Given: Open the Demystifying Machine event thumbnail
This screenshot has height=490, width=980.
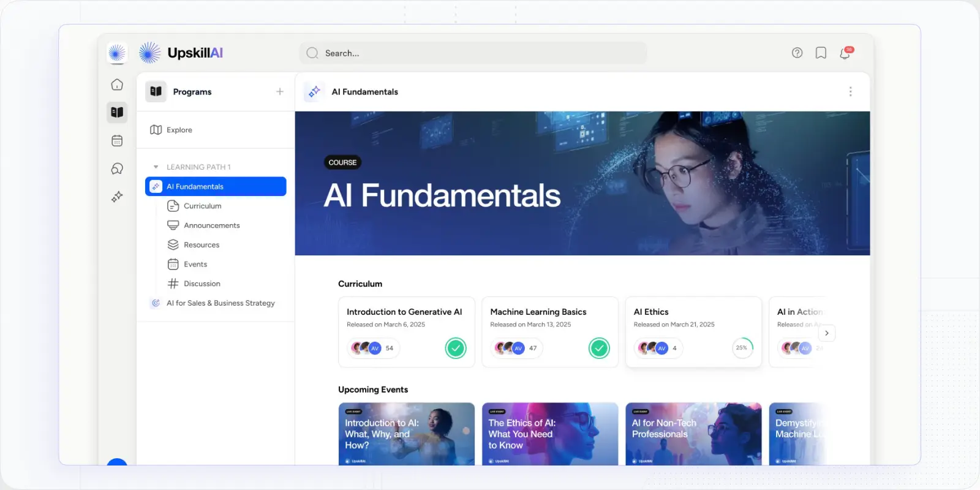Looking at the screenshot, I should [x=797, y=434].
